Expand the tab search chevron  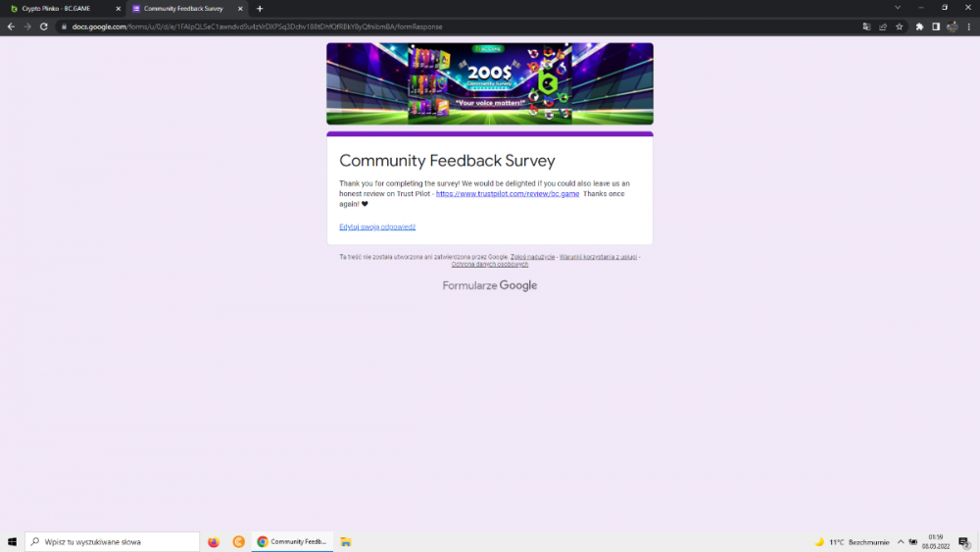point(897,8)
